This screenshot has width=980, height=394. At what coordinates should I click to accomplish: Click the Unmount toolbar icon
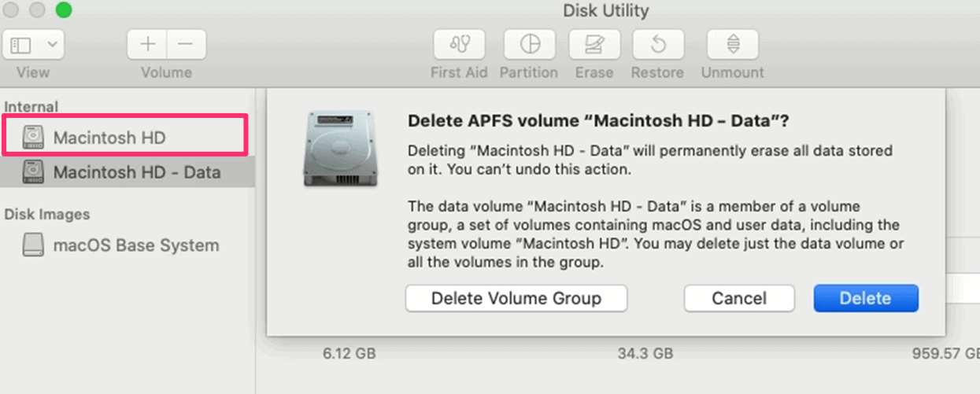pyautogui.click(x=733, y=45)
